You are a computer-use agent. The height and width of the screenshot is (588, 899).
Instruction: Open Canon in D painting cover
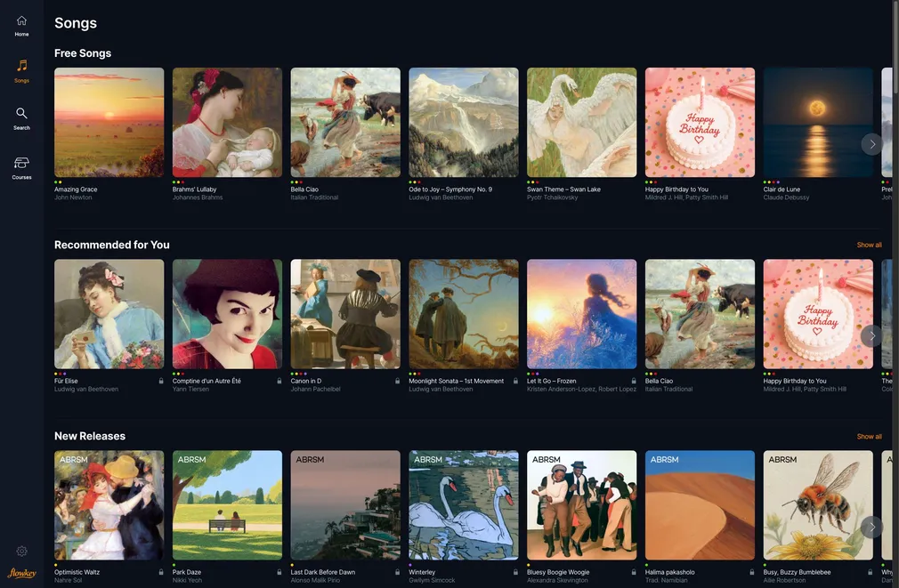tap(345, 313)
